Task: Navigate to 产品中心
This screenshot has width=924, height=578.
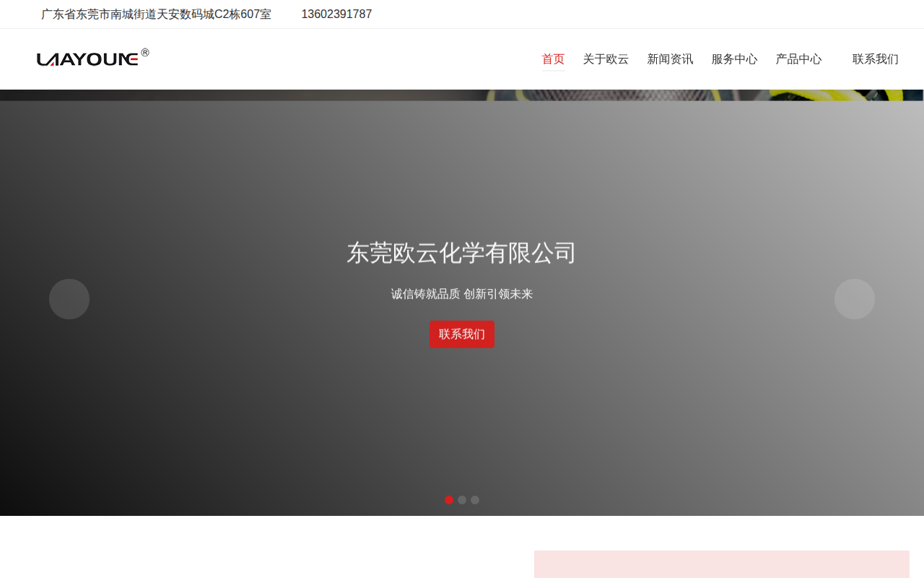Action: pos(798,59)
